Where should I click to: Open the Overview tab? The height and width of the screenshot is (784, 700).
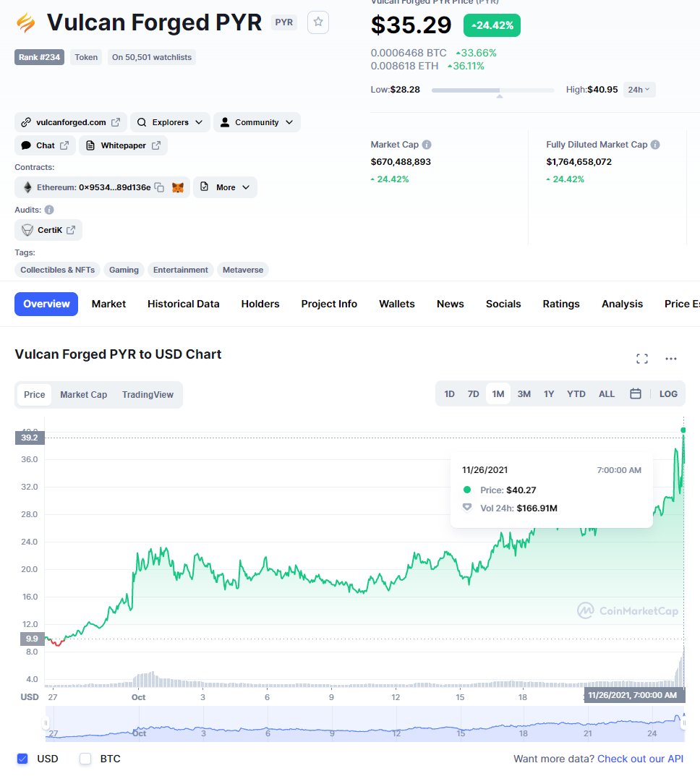tap(46, 304)
